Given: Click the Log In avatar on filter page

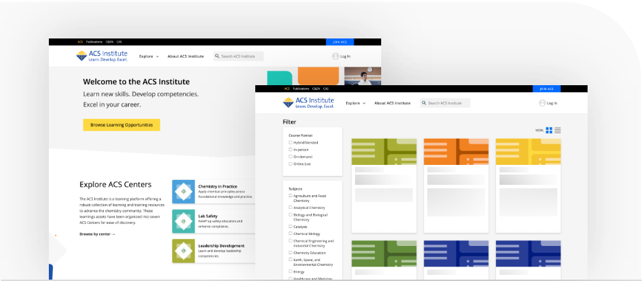Looking at the screenshot, I should pos(542,103).
